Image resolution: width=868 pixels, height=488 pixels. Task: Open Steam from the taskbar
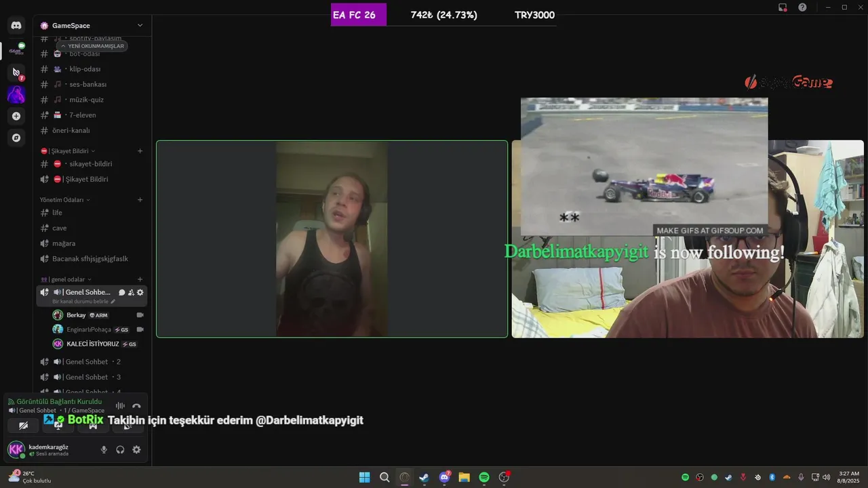tap(424, 477)
